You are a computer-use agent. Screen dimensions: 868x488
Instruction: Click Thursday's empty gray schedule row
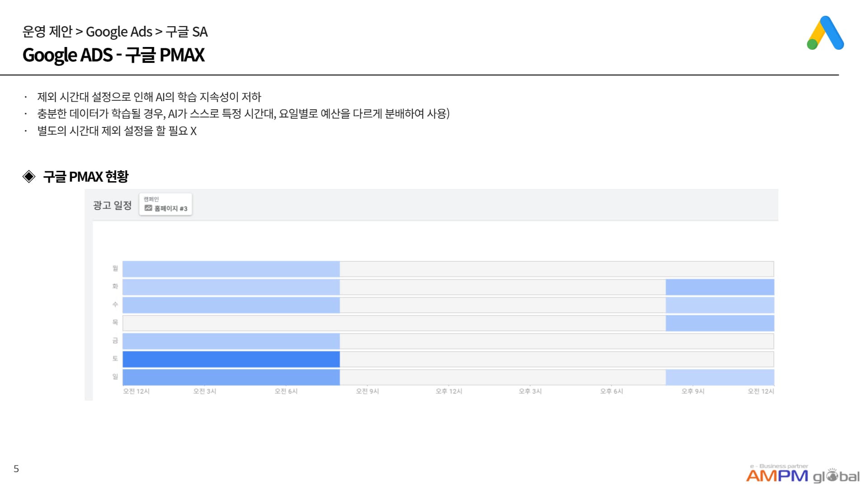click(394, 323)
